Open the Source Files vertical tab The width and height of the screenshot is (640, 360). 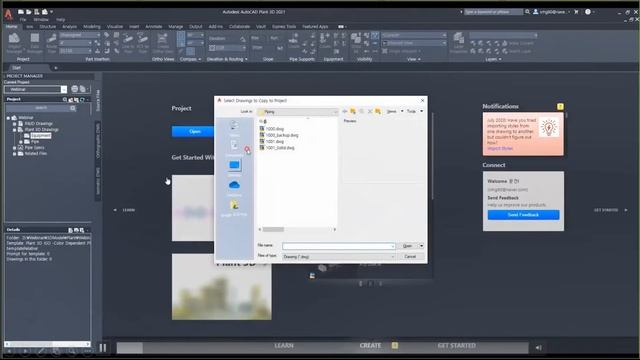[98, 100]
